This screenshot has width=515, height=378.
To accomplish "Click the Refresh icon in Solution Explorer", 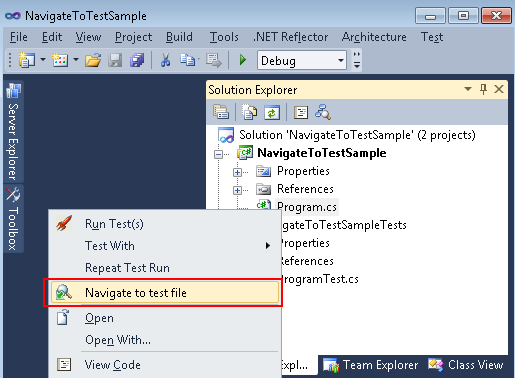I will point(272,112).
